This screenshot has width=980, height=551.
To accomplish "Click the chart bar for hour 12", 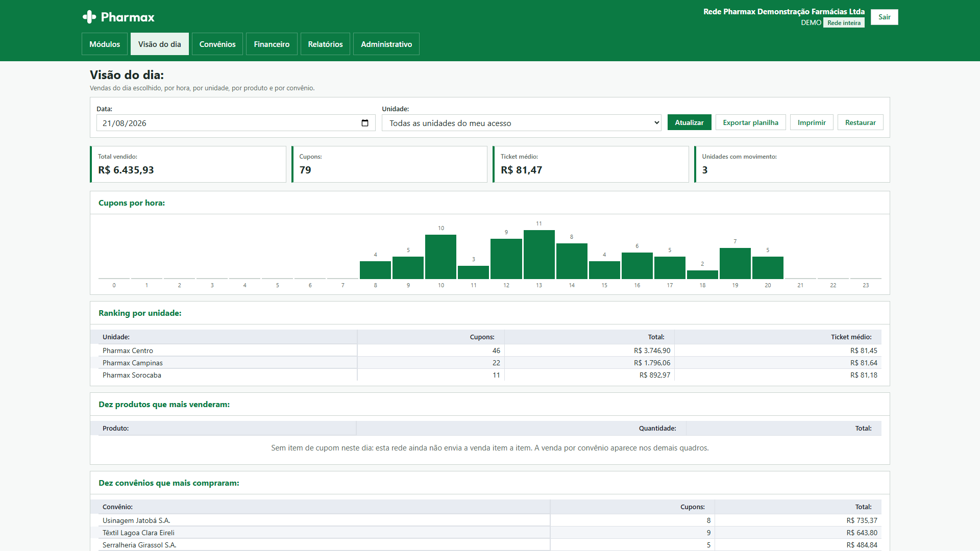I will pos(506,259).
